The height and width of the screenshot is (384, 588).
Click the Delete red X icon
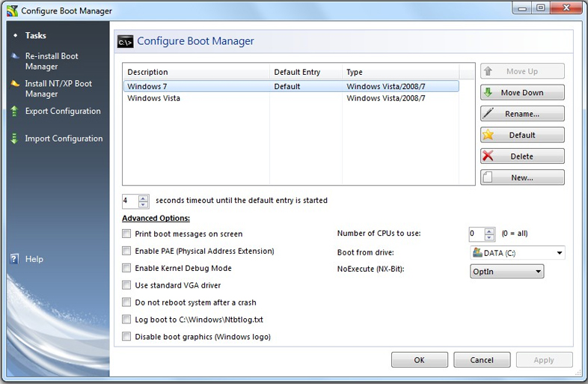pos(488,156)
